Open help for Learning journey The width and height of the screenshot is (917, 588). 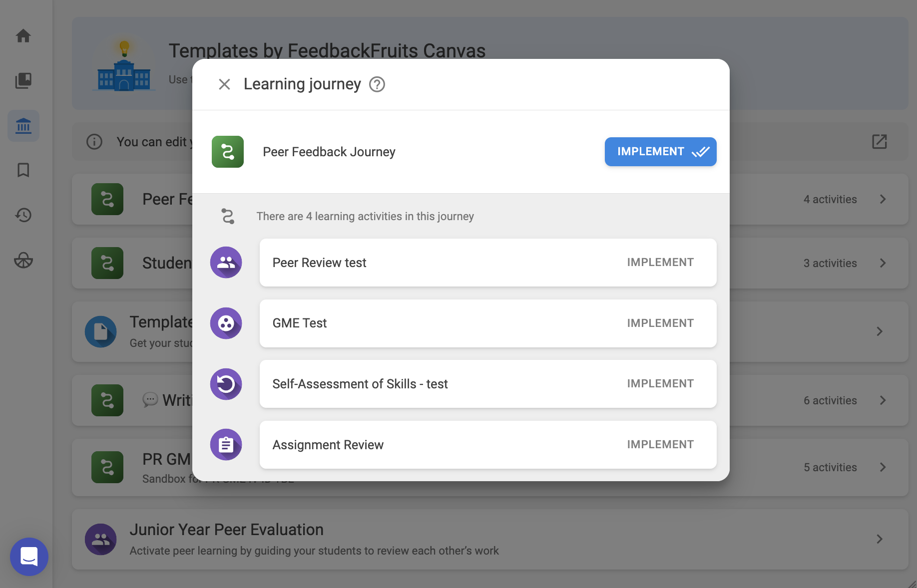pyautogui.click(x=377, y=84)
